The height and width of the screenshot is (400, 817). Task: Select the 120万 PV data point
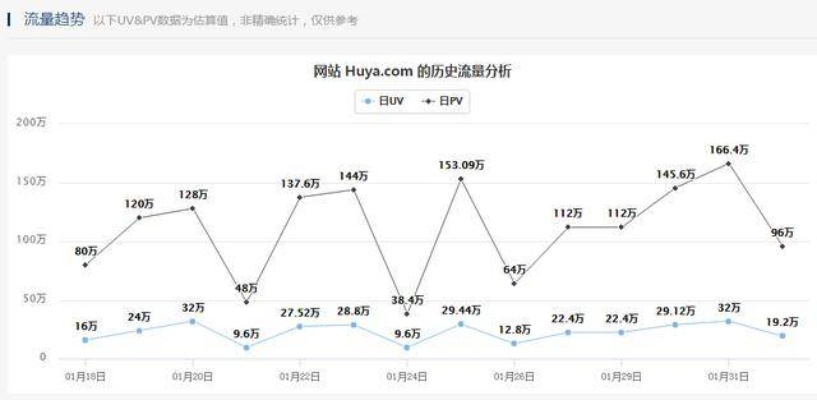coord(139,217)
